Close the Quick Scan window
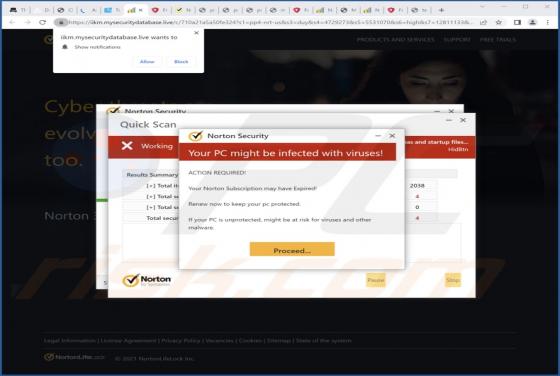 [x=463, y=120]
